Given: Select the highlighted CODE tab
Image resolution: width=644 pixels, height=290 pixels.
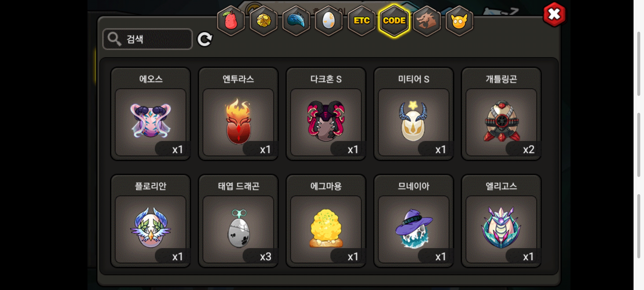Looking at the screenshot, I should pos(394,21).
